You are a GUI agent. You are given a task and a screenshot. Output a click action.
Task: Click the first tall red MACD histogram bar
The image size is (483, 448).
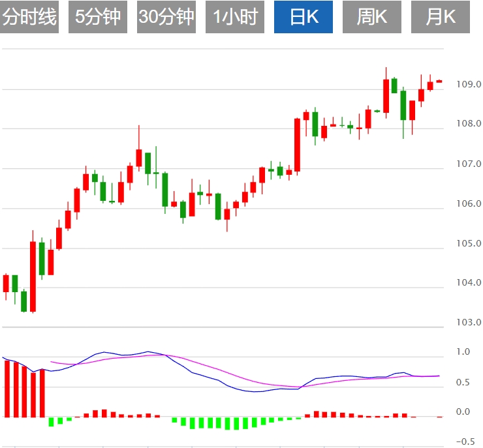7,389
